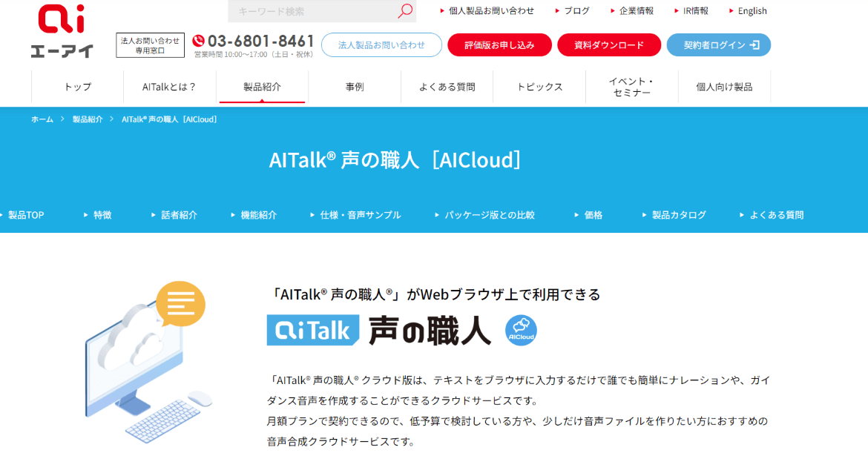The image size is (868, 453).
Task: Click the round AICloud badge icon
Action: (521, 330)
